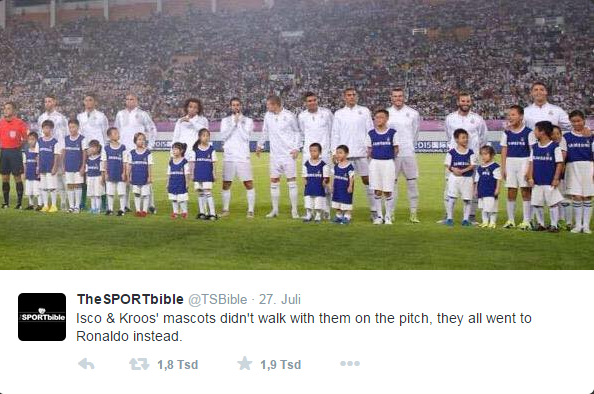Click the @TSBible handle

218,299
